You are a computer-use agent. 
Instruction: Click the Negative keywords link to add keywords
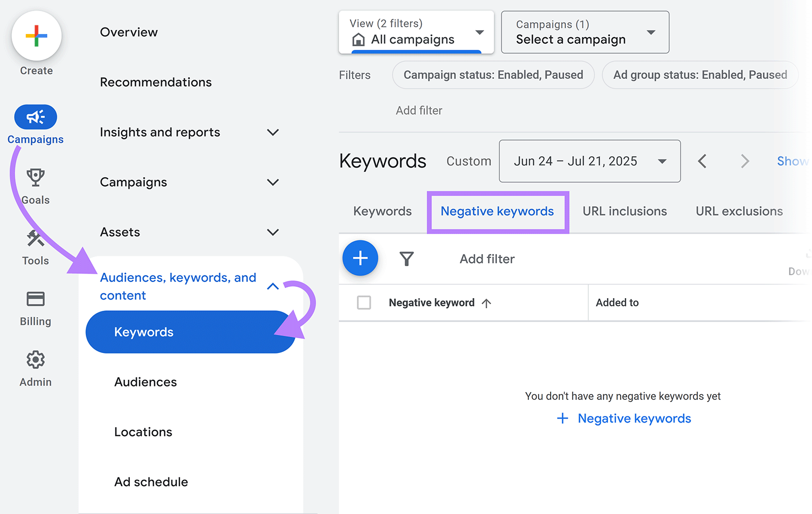tap(634, 418)
